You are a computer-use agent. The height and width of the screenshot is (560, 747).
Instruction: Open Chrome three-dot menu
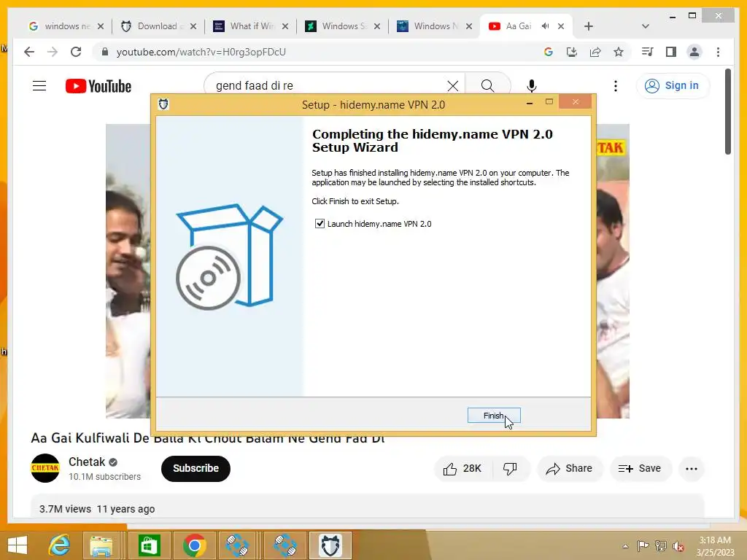pyautogui.click(x=718, y=52)
